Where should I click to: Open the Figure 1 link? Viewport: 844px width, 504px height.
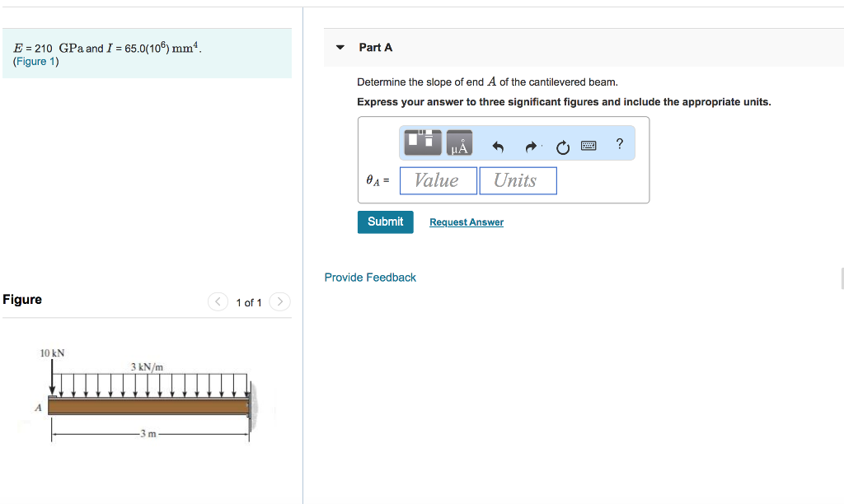[36, 61]
